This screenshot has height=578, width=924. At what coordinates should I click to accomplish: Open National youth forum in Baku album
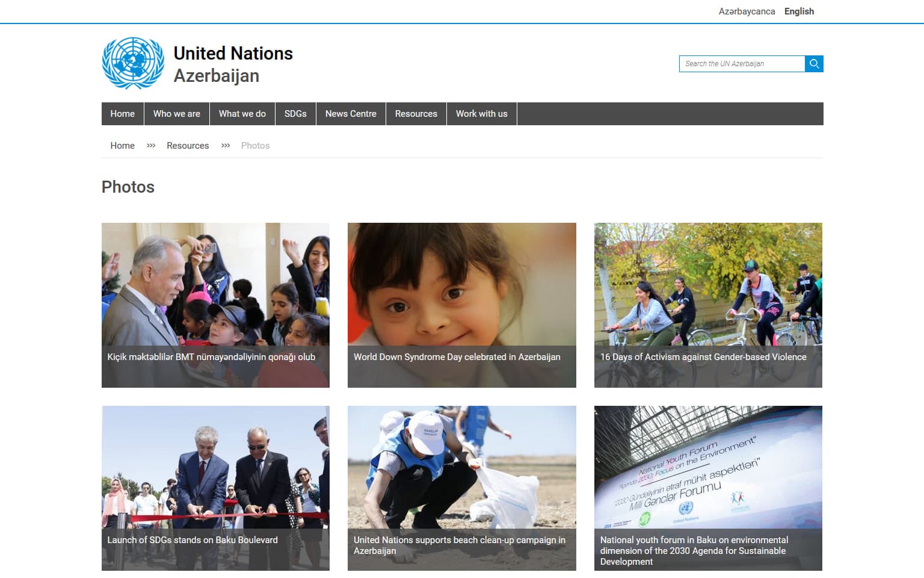[708, 488]
